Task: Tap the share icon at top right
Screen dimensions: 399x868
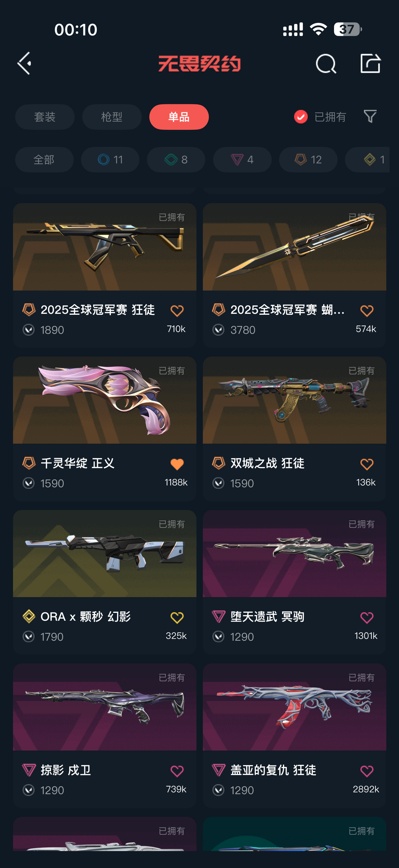Action: [371, 63]
